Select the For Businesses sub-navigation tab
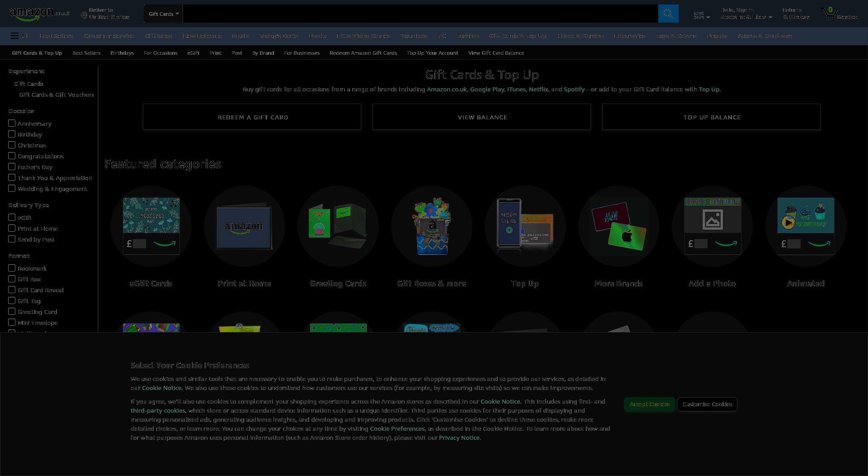868x476 pixels. (302, 53)
